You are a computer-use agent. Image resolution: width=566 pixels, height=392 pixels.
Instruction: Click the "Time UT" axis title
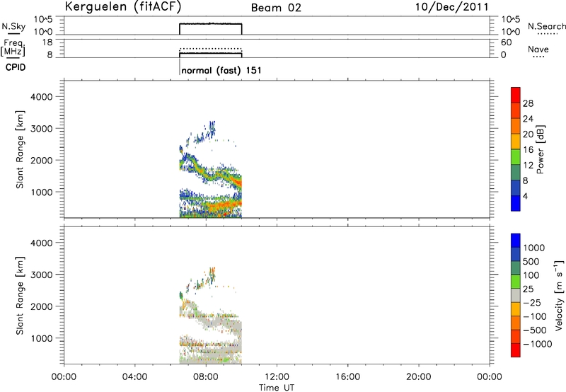pos(277,388)
